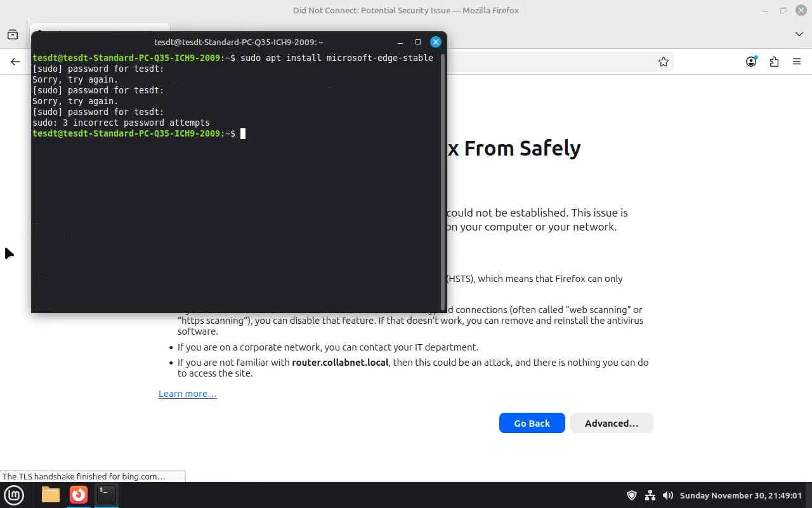Screen dimensions: 812x508
Task: Click the Go Back button
Action: pos(532,423)
